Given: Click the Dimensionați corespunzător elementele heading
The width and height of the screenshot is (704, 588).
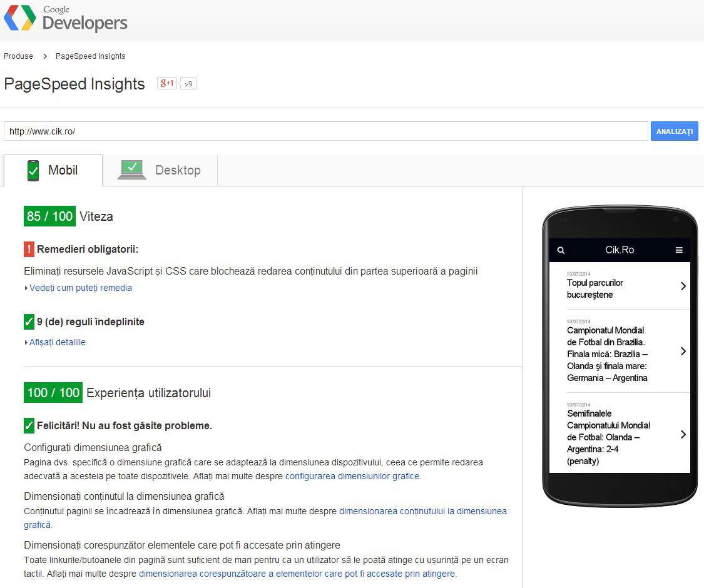Looking at the screenshot, I should click(x=182, y=545).
